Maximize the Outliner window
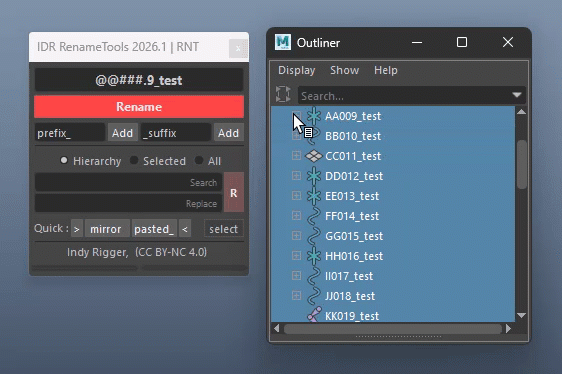 pos(462,42)
